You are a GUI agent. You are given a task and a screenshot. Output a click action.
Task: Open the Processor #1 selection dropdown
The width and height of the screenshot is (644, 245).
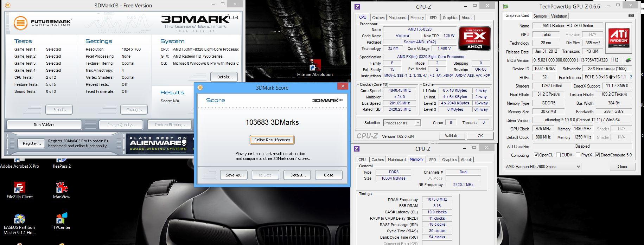[402, 123]
